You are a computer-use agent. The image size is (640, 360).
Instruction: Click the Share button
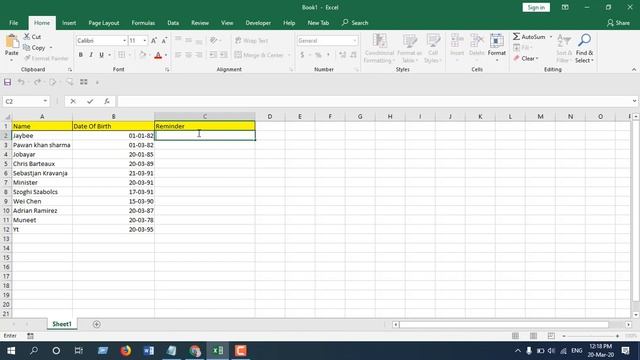[618, 23]
